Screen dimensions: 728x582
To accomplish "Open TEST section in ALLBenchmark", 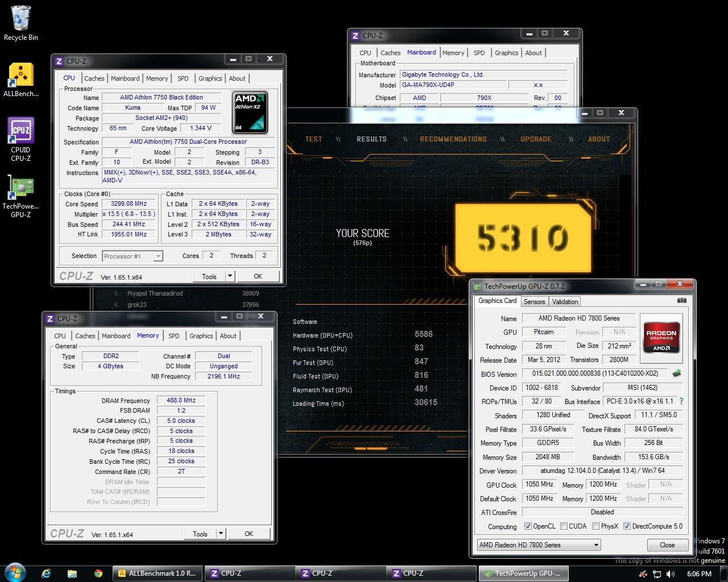I will coord(313,139).
